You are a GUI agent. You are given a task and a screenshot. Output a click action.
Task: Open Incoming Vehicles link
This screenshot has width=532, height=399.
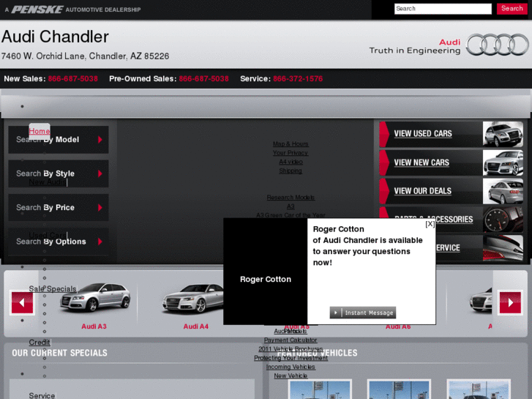291,367
